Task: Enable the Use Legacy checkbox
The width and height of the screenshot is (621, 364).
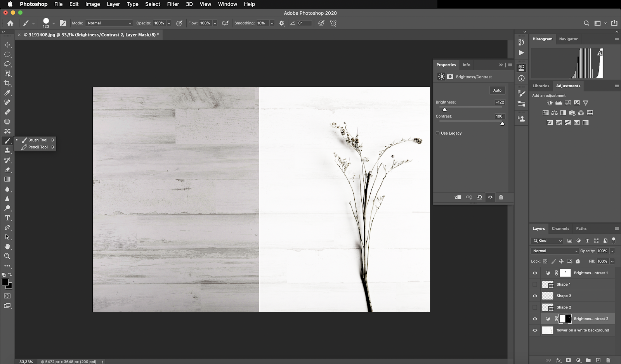Action: tap(438, 133)
